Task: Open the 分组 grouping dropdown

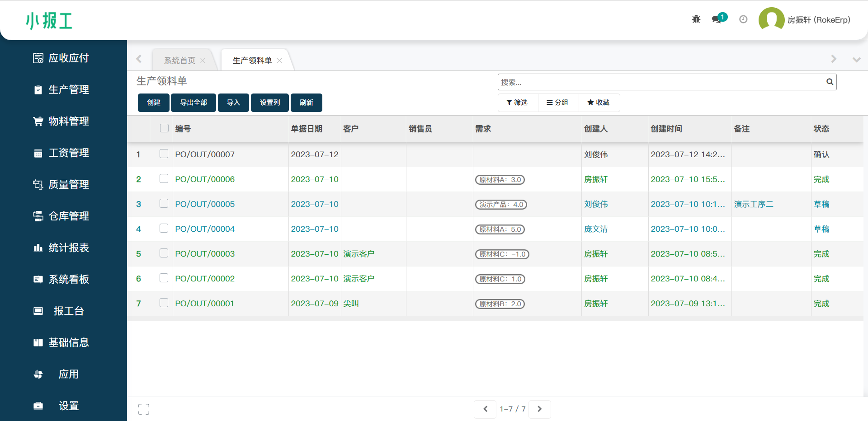Action: pos(557,103)
